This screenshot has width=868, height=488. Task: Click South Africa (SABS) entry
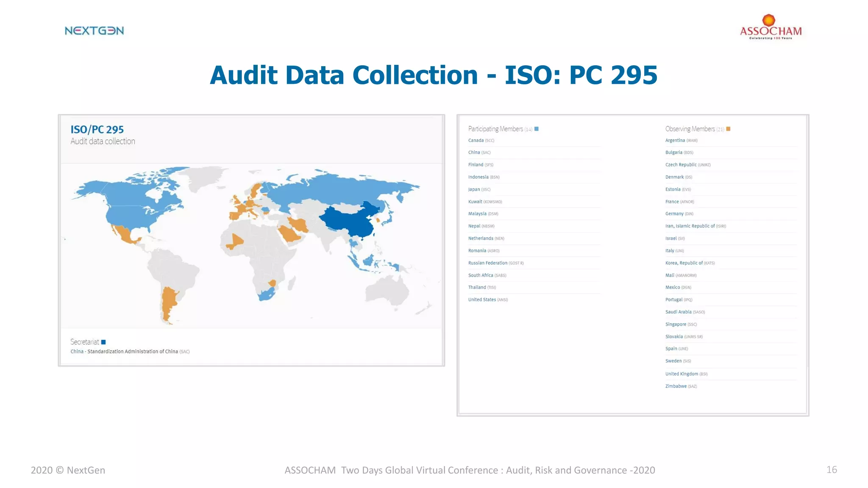pos(487,275)
